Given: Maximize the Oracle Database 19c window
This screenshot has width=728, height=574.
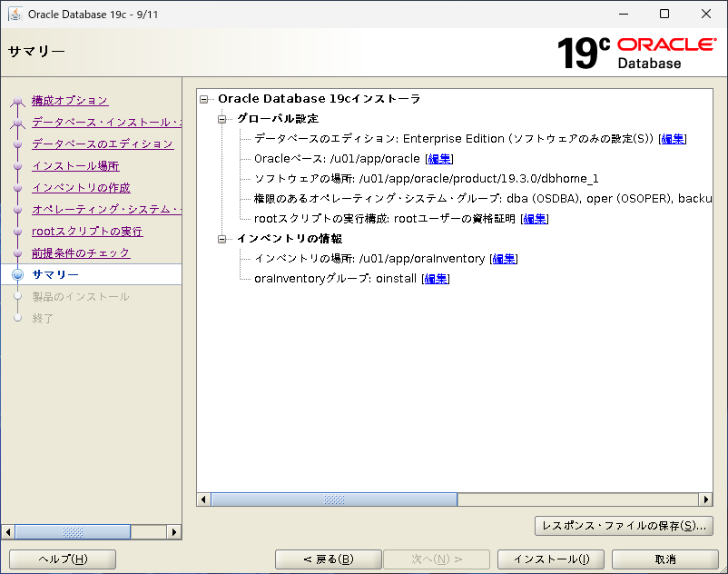Looking at the screenshot, I should [664, 14].
